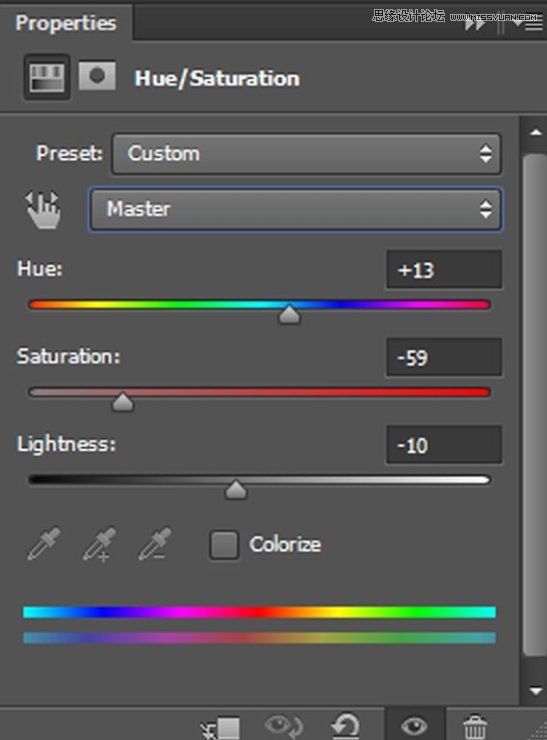Switch to the Properties tab

click(66, 23)
